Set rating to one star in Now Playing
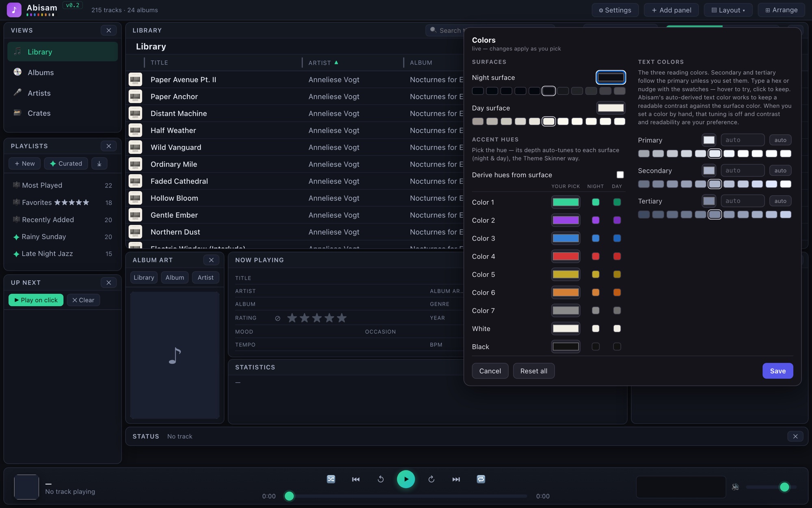Image resolution: width=812 pixels, height=508 pixels. click(292, 318)
